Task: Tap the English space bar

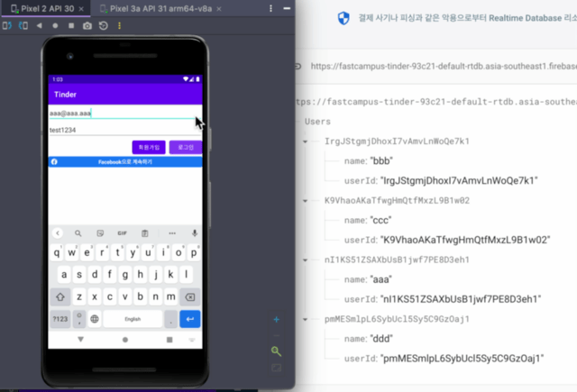Action: [133, 319]
